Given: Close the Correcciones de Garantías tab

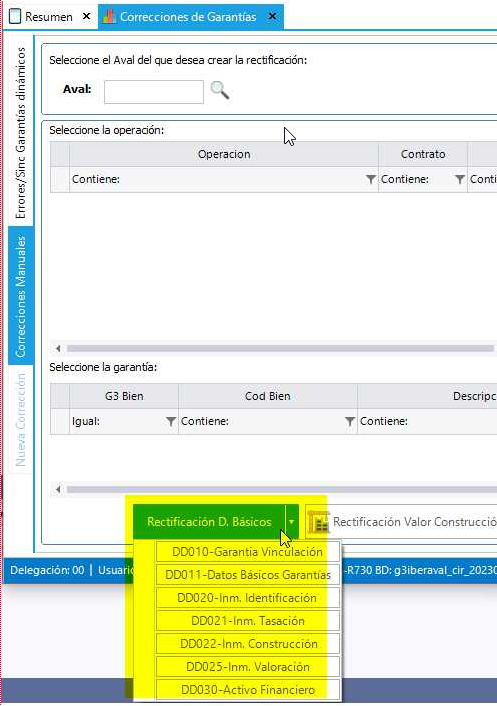Looking at the screenshot, I should [272, 16].
